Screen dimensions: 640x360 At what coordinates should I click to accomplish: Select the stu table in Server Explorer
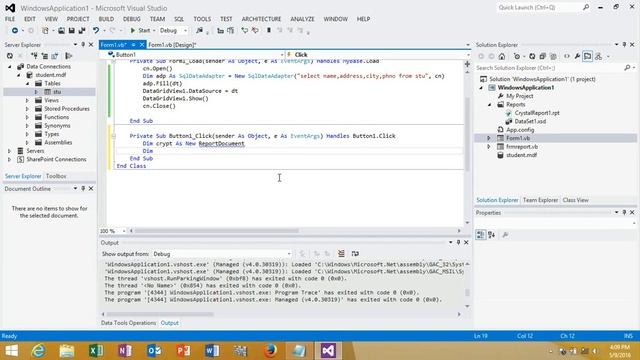pyautogui.click(x=57, y=92)
